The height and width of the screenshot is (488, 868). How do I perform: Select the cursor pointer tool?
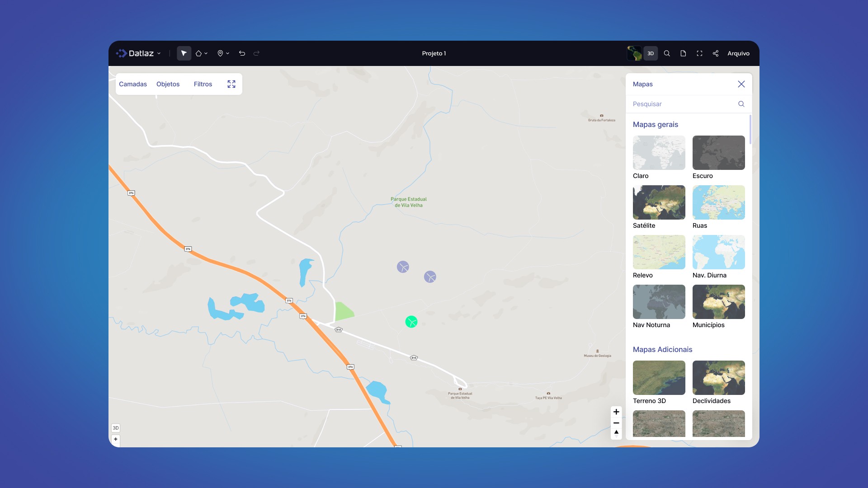point(184,53)
